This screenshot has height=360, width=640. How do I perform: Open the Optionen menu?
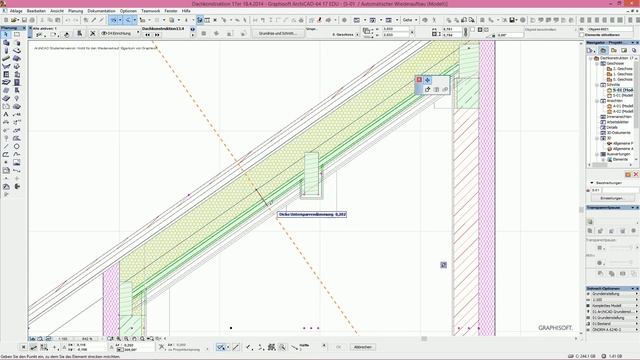pos(128,11)
